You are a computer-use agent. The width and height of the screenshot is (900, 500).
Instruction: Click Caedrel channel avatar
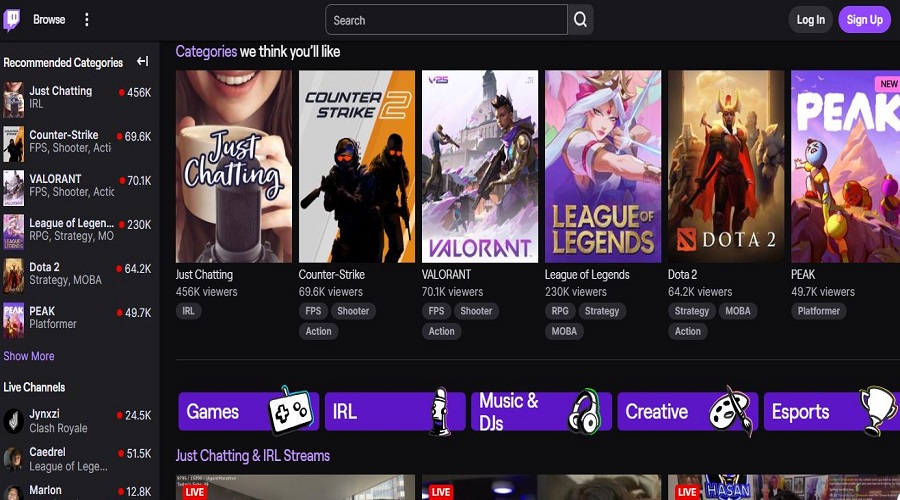(x=13, y=459)
